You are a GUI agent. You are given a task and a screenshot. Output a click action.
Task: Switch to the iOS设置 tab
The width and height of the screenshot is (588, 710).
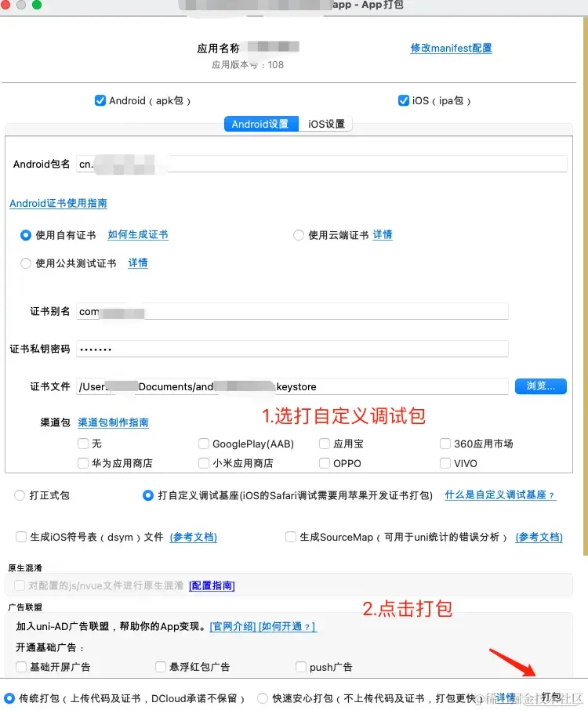pyautogui.click(x=326, y=124)
